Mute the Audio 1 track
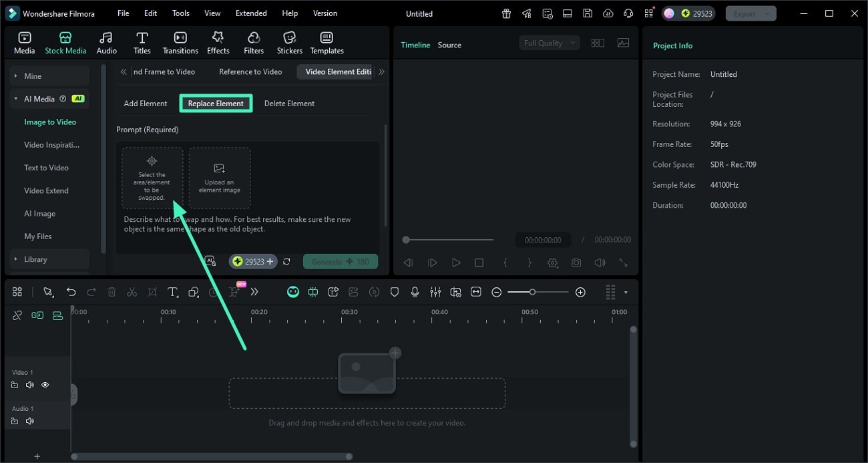Viewport: 868px width, 463px height. click(30, 421)
